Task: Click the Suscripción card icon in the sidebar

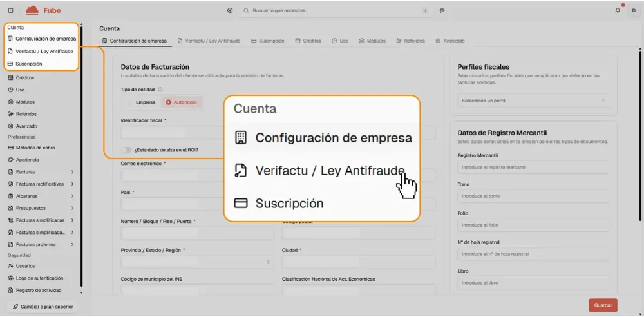Action: click(x=10, y=64)
